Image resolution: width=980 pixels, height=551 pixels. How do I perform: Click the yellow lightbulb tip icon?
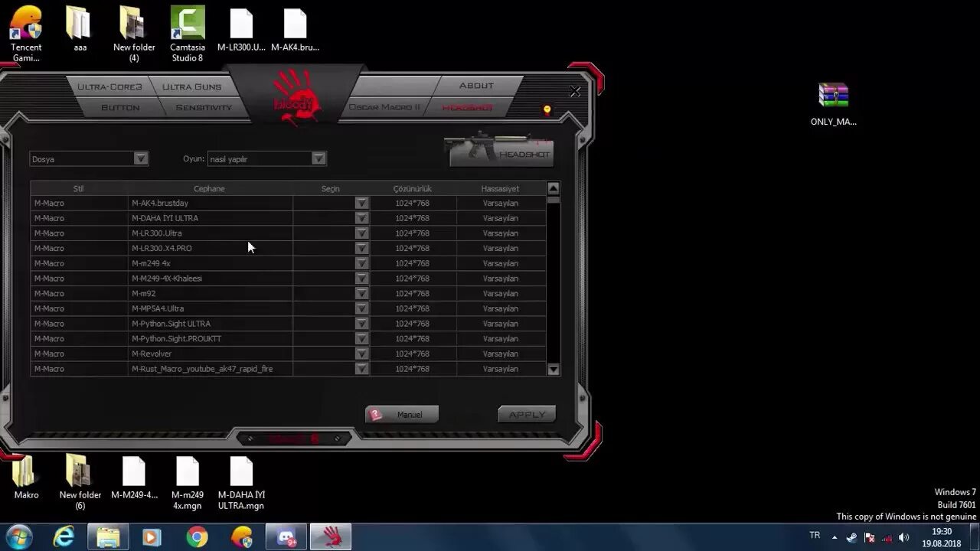(x=547, y=110)
